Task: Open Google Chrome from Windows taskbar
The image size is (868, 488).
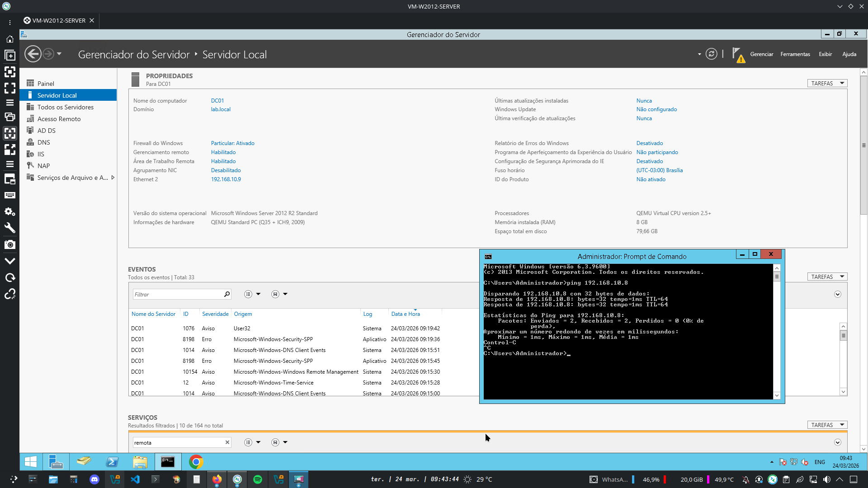Action: tap(196, 462)
